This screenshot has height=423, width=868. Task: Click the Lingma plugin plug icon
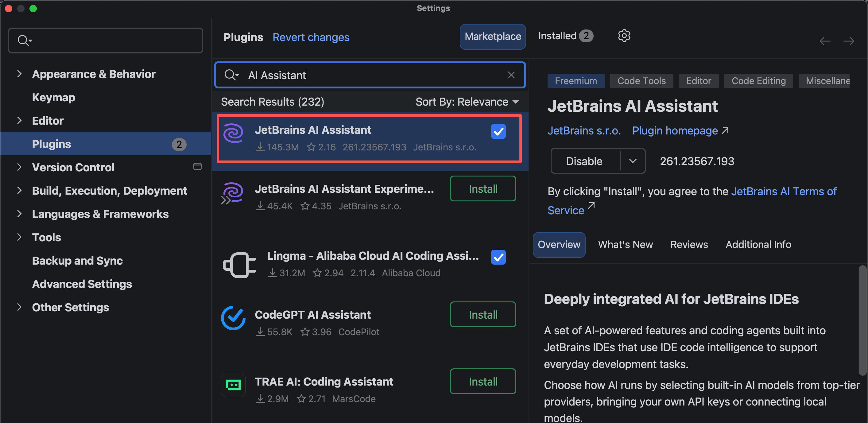239,265
